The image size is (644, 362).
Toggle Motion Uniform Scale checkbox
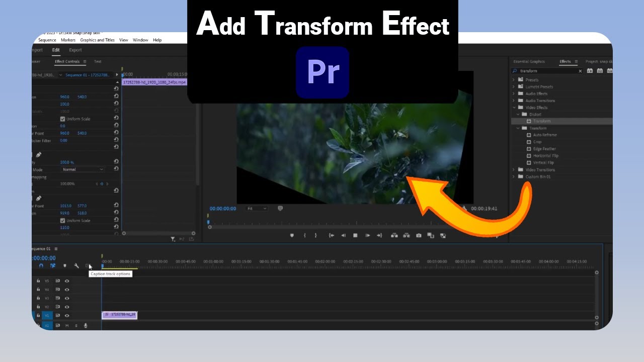63,119
